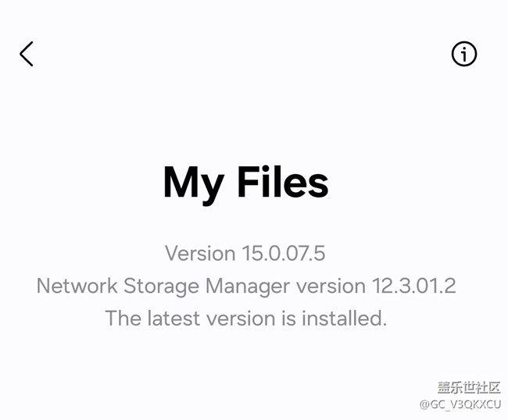The width and height of the screenshot is (508, 420).
Task: Click the word 'Storage' in second line
Action: coord(161,287)
